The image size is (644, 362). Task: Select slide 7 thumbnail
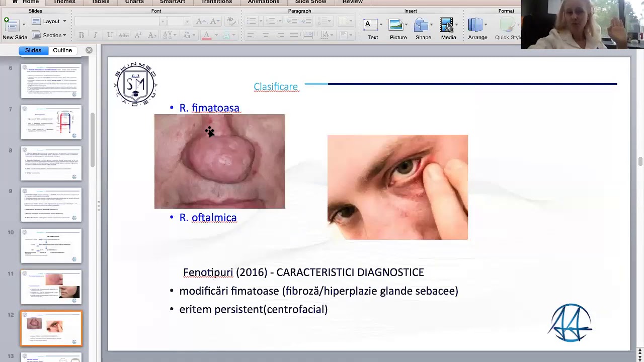click(51, 122)
